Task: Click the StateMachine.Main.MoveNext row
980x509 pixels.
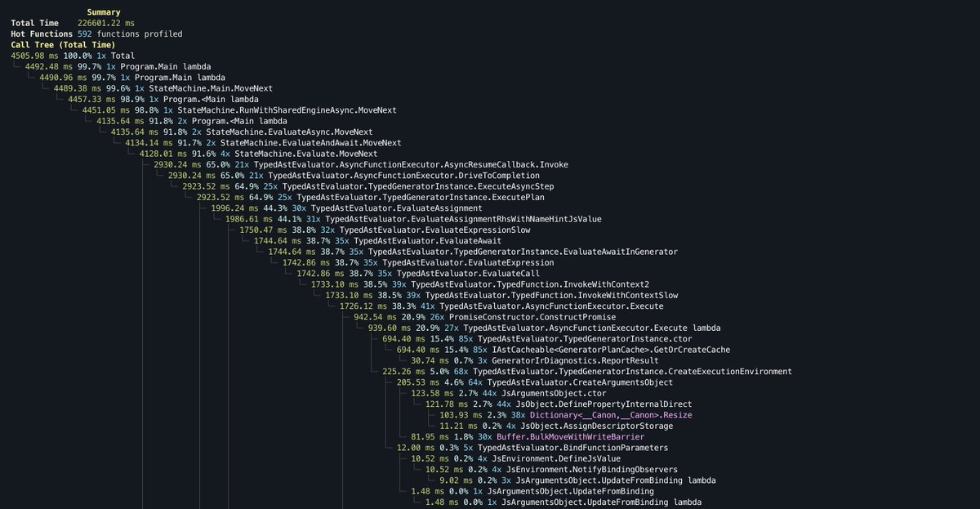Action: 163,87
